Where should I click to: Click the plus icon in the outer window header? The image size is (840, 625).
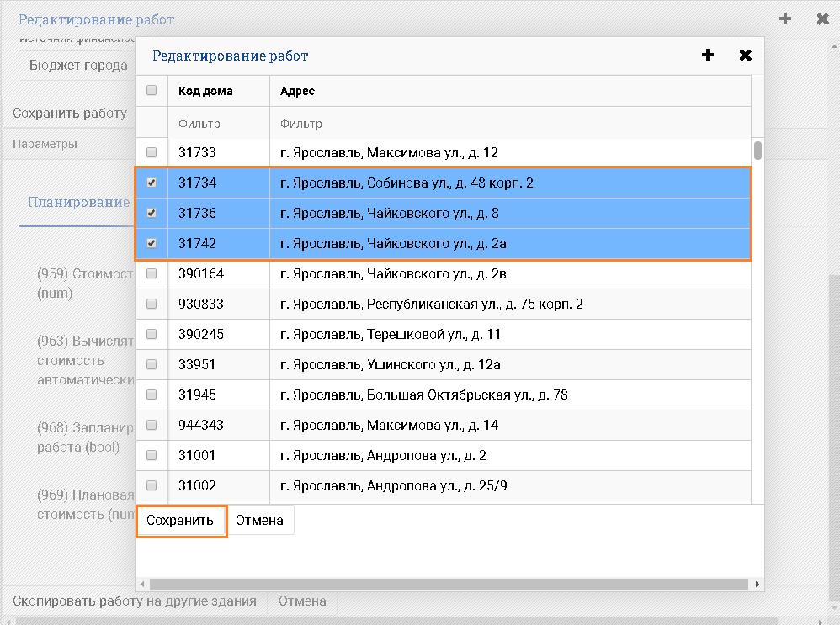point(785,19)
